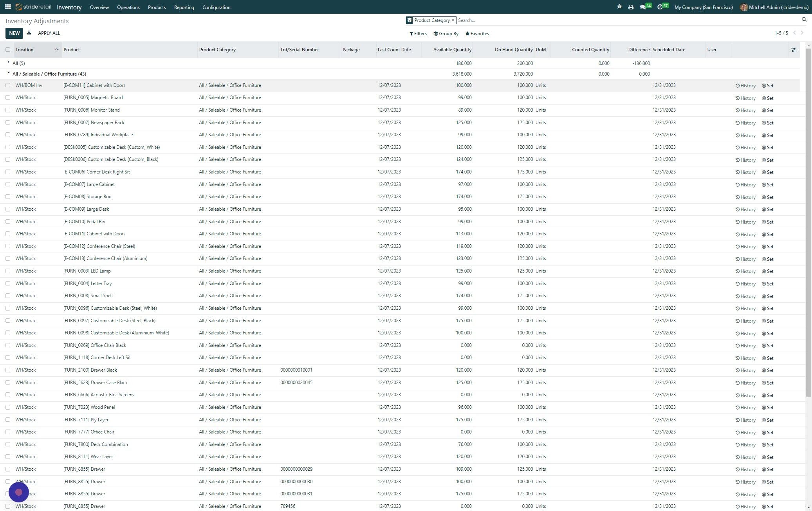The width and height of the screenshot is (812, 511).
Task: Remove the Product Category search facet
Action: coord(453,20)
